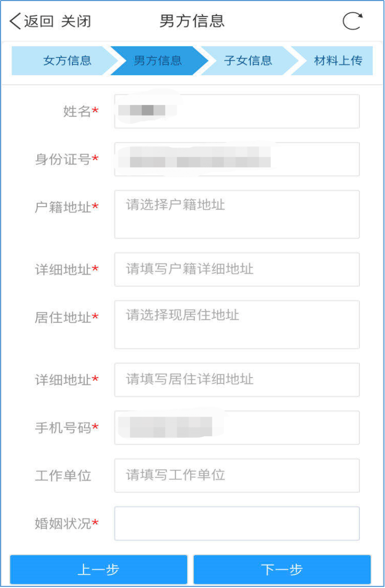The width and height of the screenshot is (385, 588).
Task: Click the 户籍详细地址 detail input field
Action: coord(237,269)
